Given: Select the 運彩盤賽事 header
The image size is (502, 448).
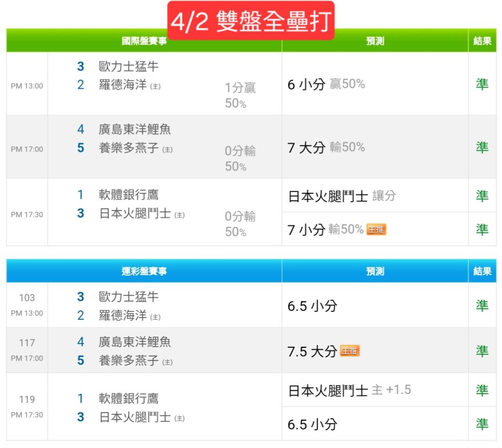Looking at the screenshot, I should point(144,271).
